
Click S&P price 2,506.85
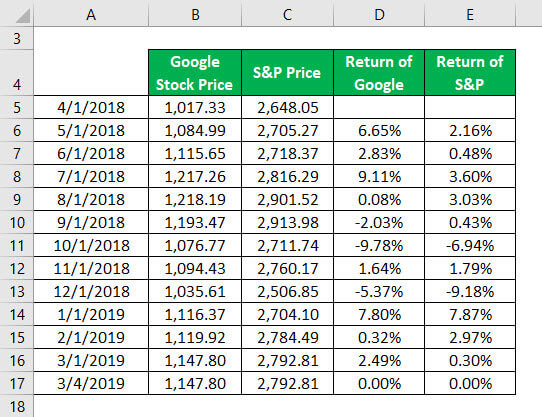[287, 291]
